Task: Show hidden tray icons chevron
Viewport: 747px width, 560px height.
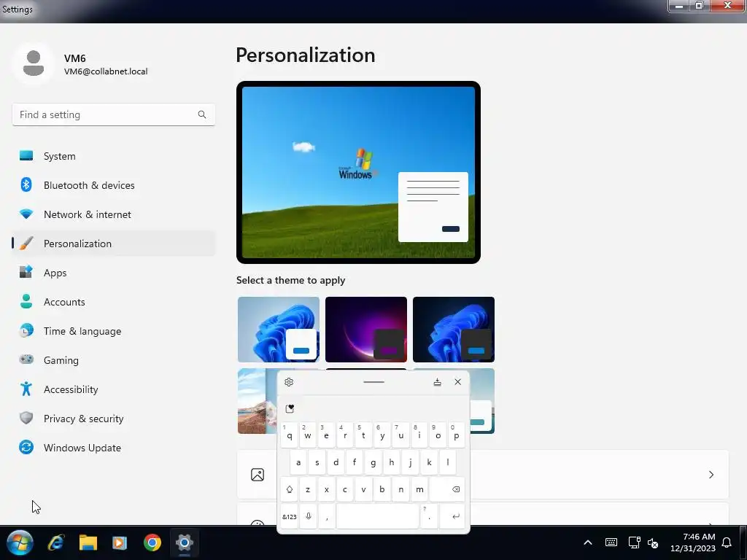Action: click(588, 542)
